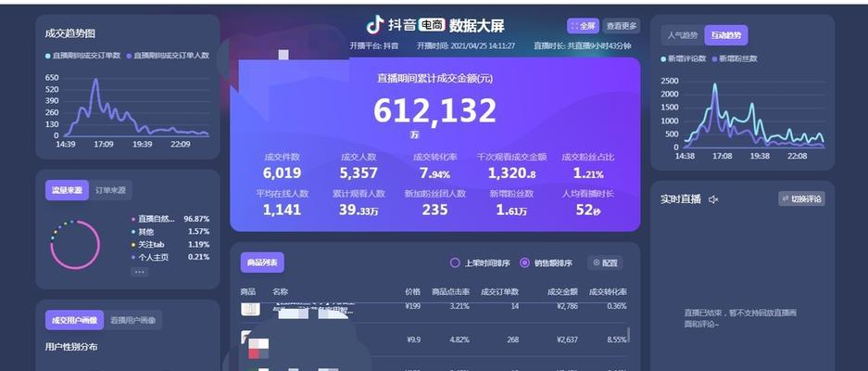Switch to 互动趋势 tab

click(725, 35)
